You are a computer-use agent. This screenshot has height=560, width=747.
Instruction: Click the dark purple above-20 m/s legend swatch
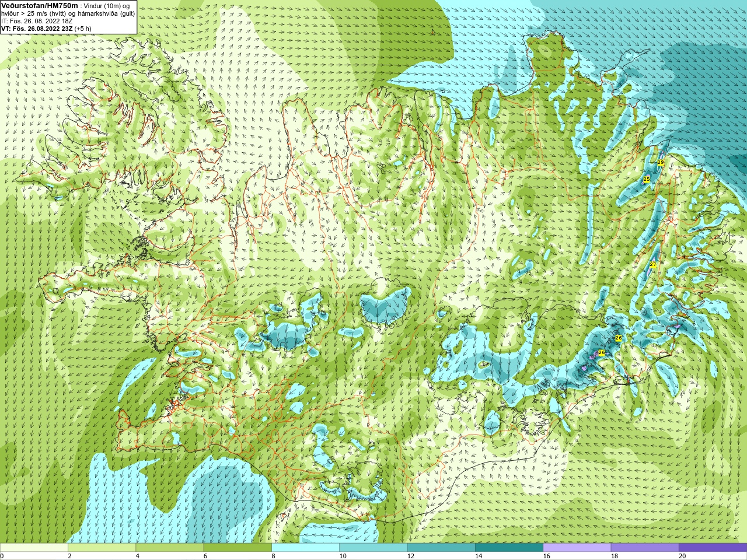pyautogui.click(x=713, y=548)
